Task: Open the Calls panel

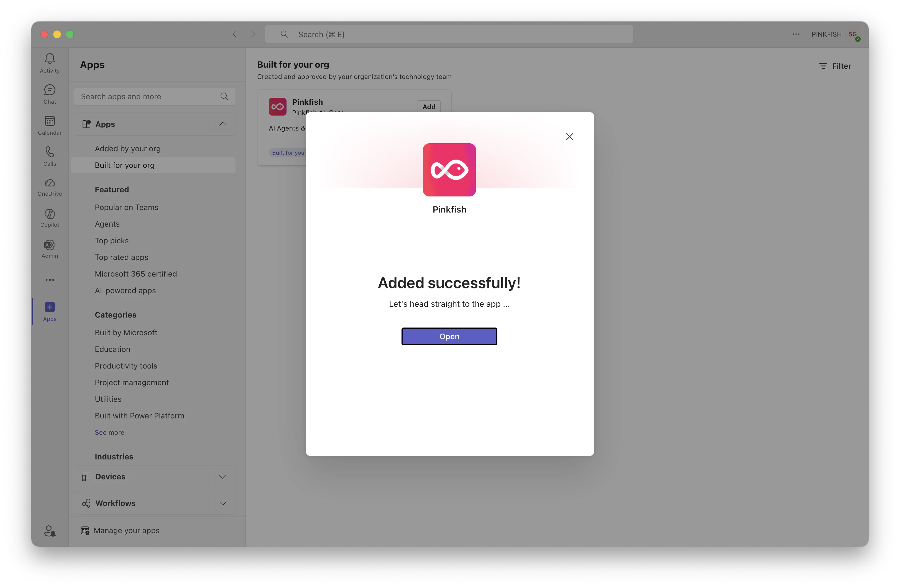Action: tap(50, 156)
